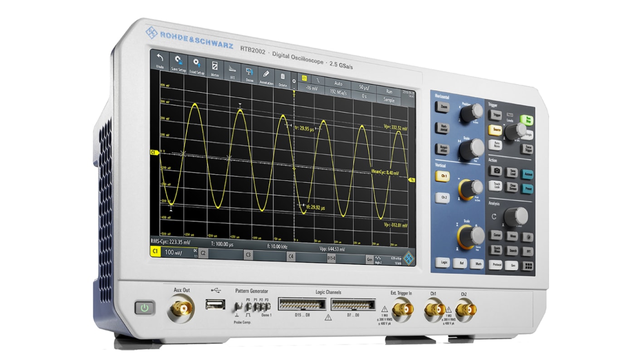Open the -16 mV trigger level field
The width and height of the screenshot is (644, 362).
311,88
